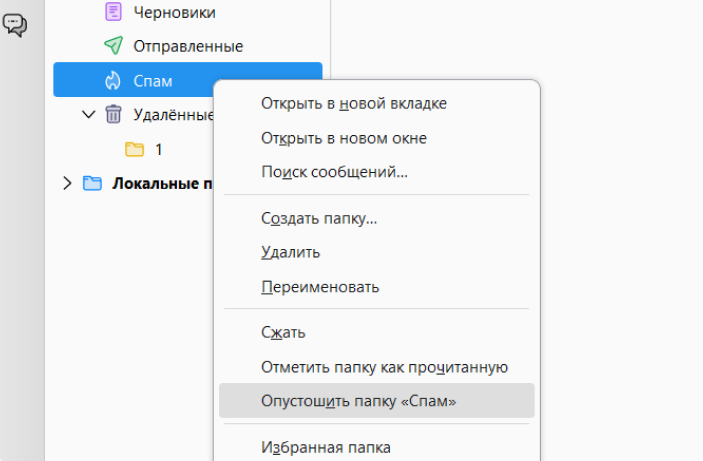This screenshot has height=461, width=703.
Task: Select Избранная папка menu item
Action: coord(325,447)
